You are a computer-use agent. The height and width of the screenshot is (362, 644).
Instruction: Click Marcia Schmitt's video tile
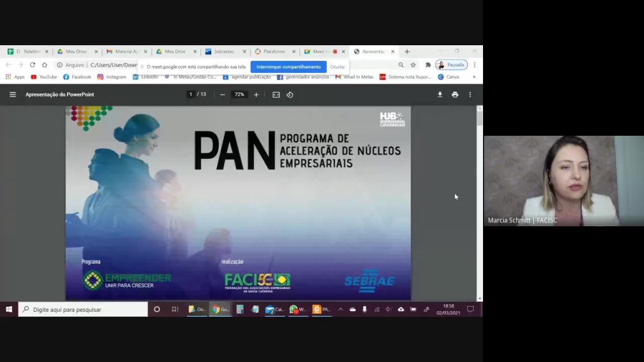click(563, 181)
